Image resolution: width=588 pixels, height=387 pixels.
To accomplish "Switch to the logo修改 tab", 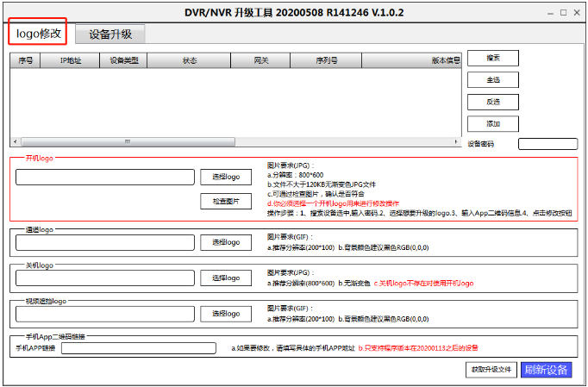I will click(x=38, y=34).
